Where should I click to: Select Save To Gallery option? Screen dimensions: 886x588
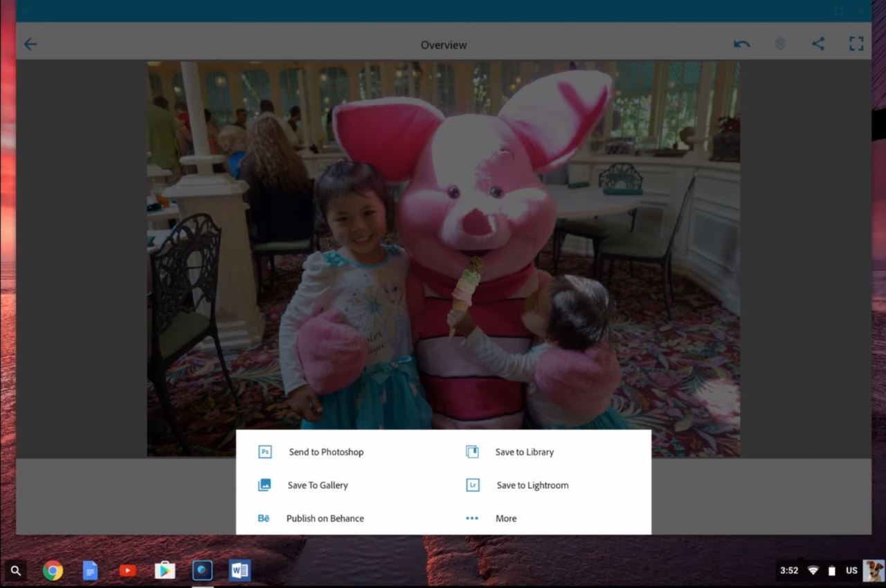coord(318,485)
